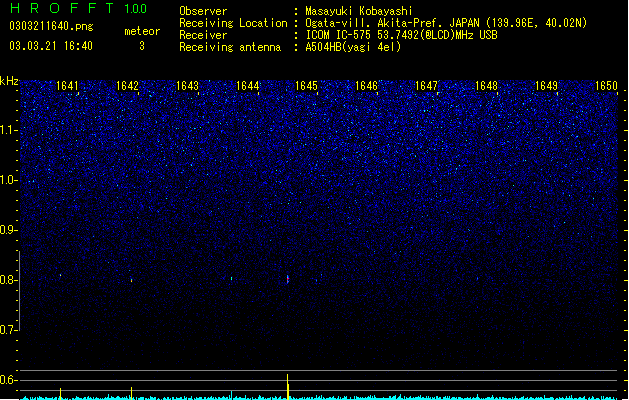Click the A504HB antenna description text
Image resolution: width=629 pixels, height=400 pixels.
tap(353, 47)
